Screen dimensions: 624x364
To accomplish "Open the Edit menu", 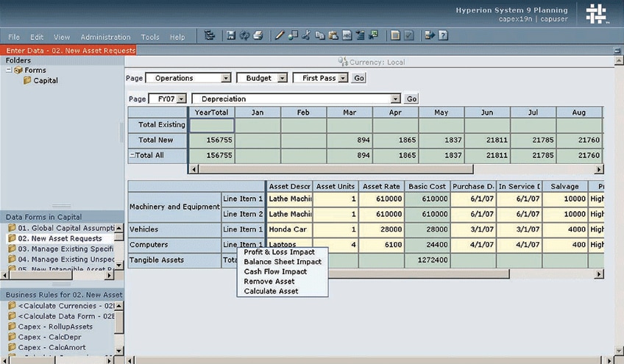I will click(x=37, y=37).
